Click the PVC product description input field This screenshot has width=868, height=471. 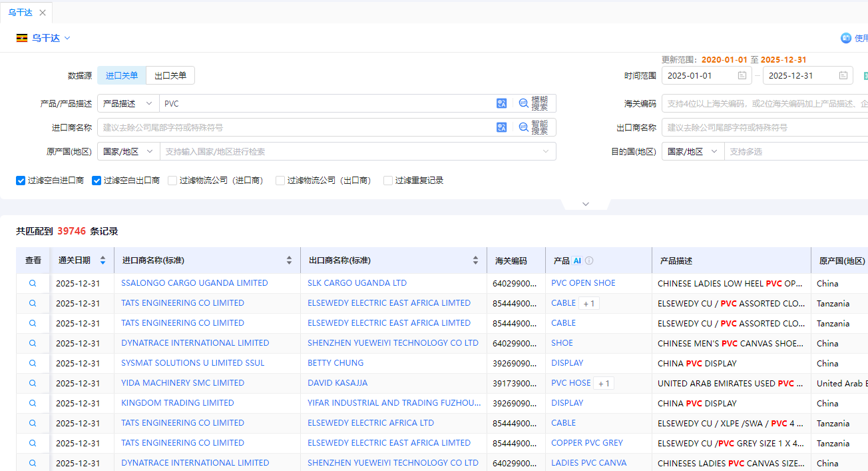[300, 103]
